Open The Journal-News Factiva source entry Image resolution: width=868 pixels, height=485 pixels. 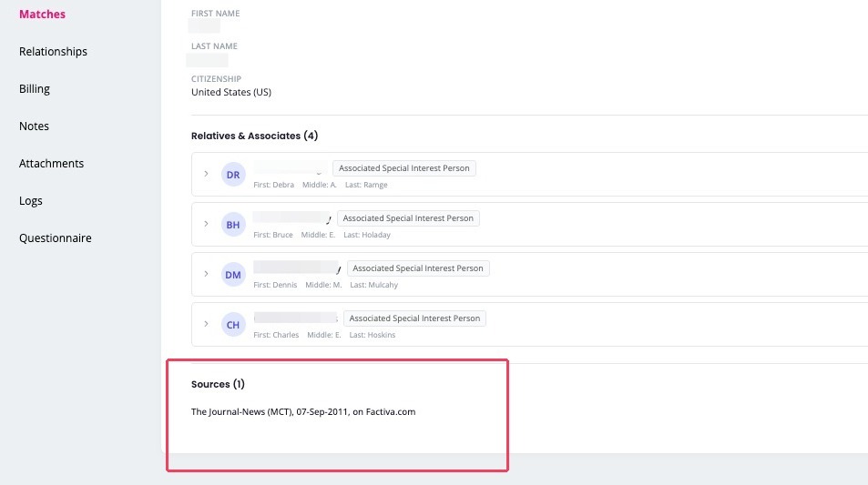coord(303,412)
